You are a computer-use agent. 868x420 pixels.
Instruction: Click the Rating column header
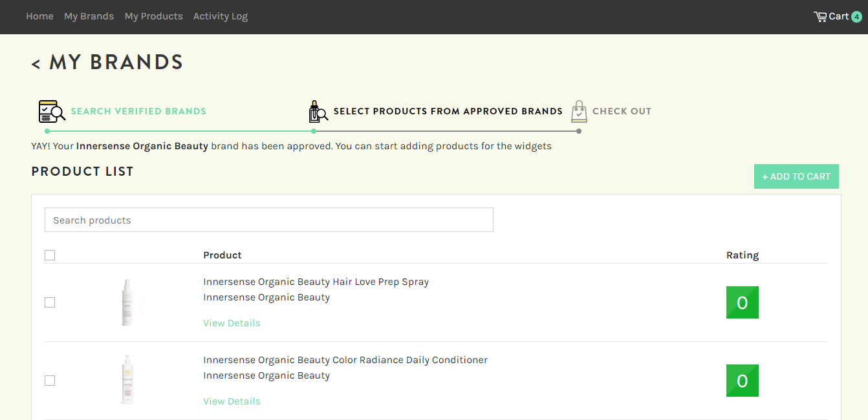pos(743,255)
